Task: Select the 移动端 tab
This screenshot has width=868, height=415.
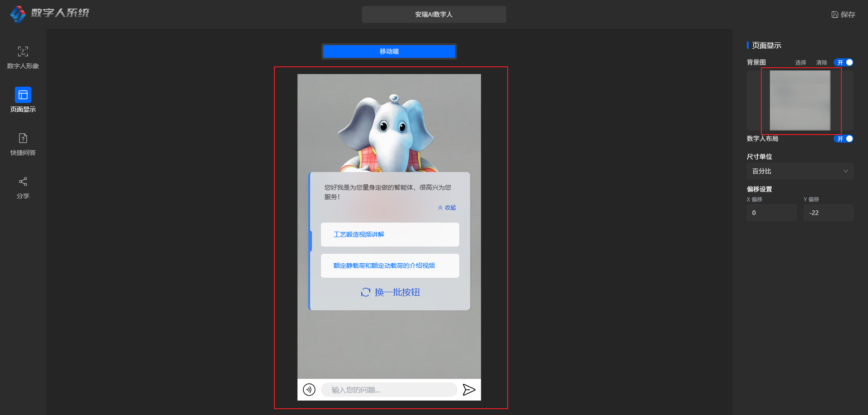Action: pos(389,51)
